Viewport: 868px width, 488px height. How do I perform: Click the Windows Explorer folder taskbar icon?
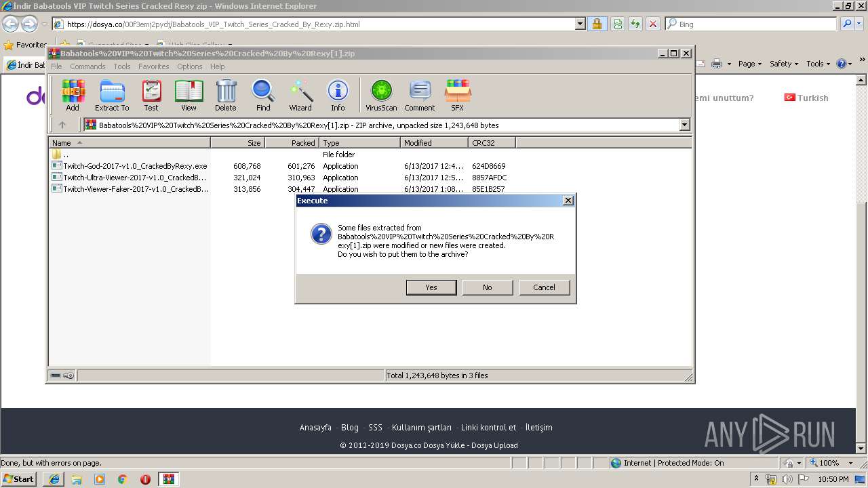pos(77,479)
